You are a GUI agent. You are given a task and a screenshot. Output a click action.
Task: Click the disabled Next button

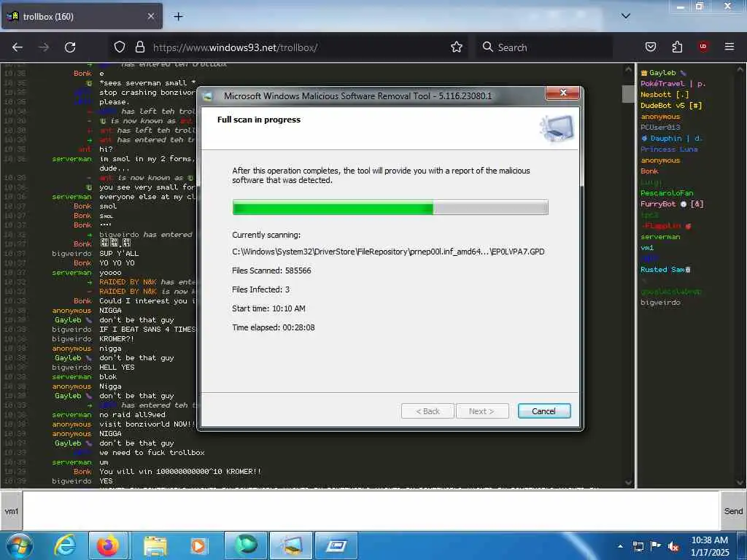pyautogui.click(x=481, y=411)
